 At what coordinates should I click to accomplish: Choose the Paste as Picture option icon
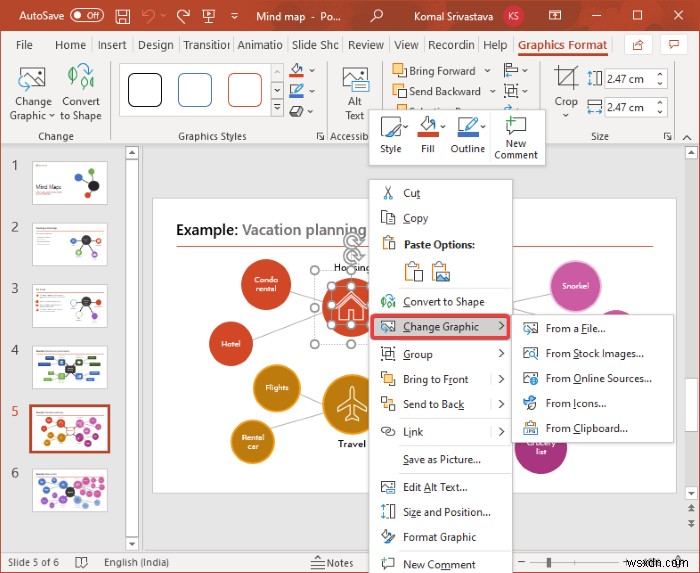(441, 272)
